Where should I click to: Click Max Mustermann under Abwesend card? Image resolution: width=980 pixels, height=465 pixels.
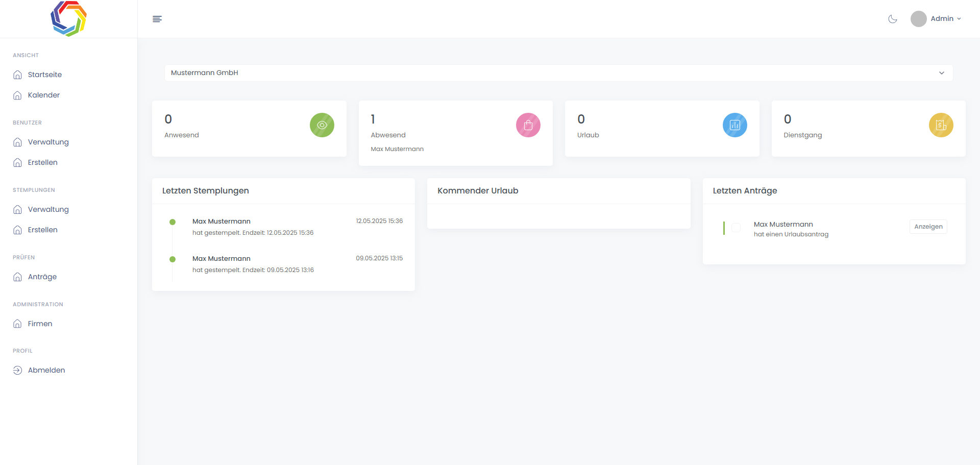[397, 149]
